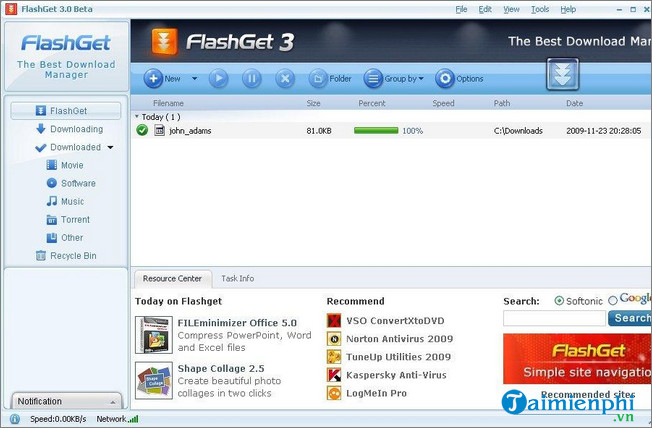
Task: Open VSO ConvertXtoDVD link
Action: (395, 321)
